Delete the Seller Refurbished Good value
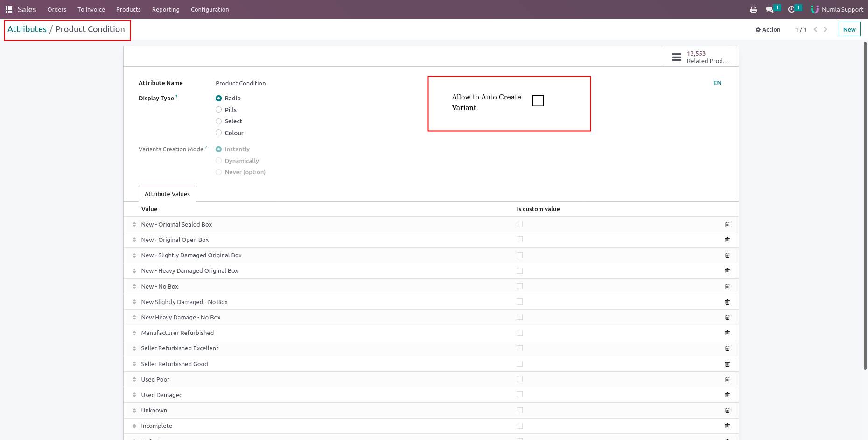868x440 pixels. click(x=727, y=364)
